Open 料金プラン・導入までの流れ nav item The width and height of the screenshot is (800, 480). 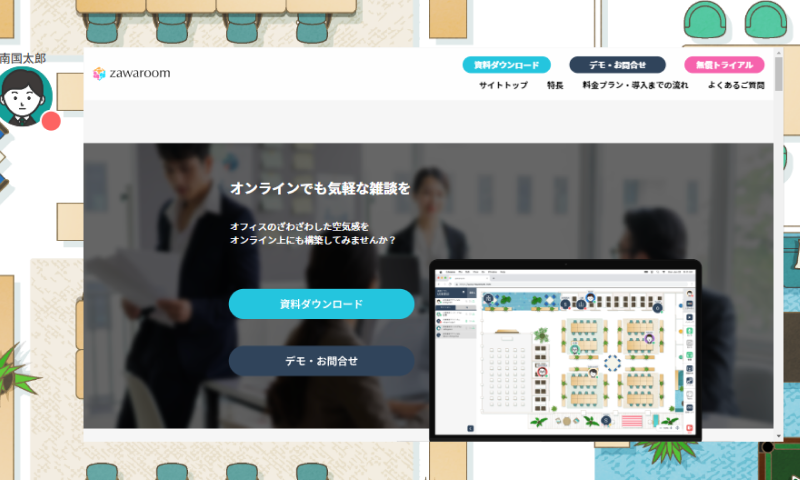point(635,86)
